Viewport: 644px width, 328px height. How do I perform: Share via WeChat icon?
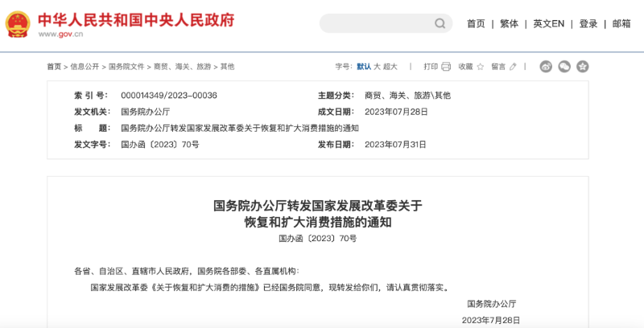click(564, 67)
